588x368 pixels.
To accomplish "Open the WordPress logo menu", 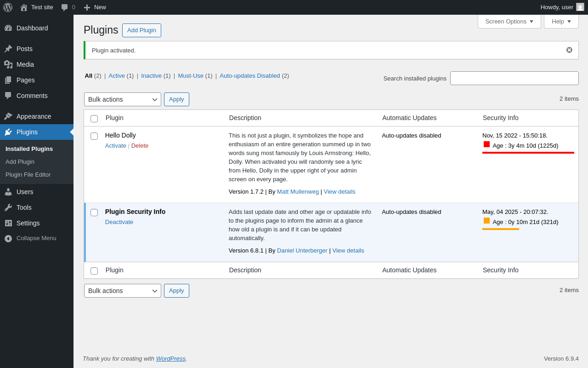I will coord(8,7).
